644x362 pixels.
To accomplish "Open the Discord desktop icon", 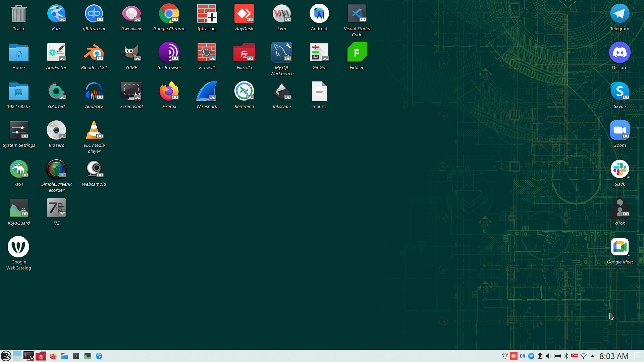I will 620,53.
